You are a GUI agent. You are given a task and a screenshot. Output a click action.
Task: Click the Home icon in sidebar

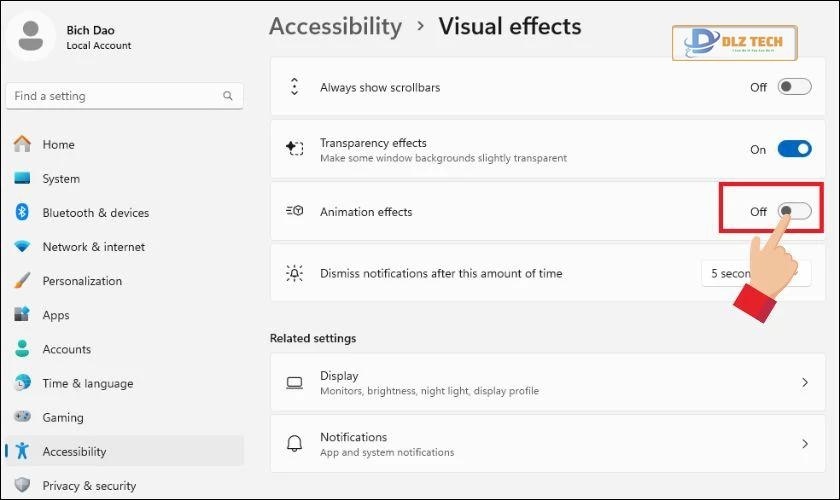point(22,144)
